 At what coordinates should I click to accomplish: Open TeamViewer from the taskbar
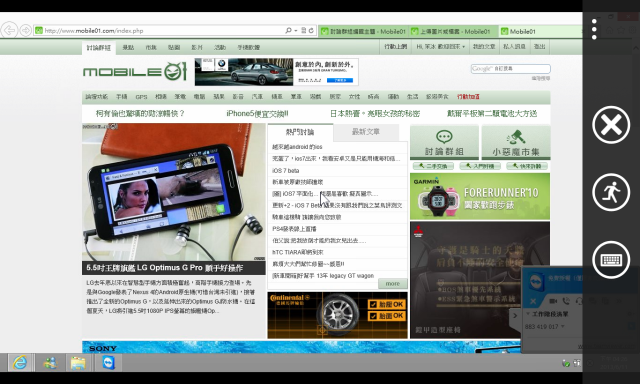pos(109,362)
